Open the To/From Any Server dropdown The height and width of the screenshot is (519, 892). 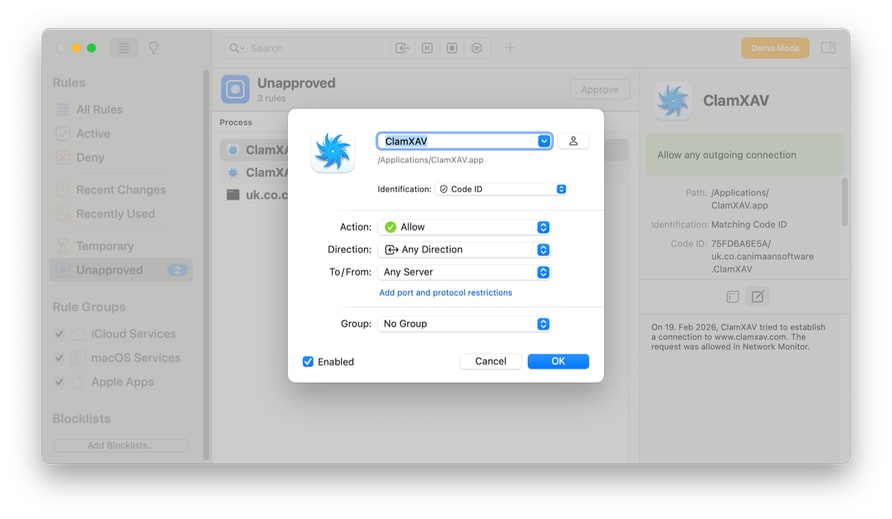coord(464,272)
